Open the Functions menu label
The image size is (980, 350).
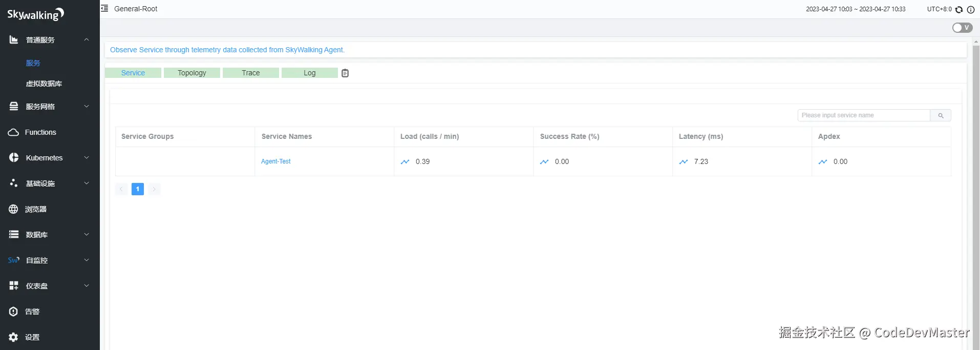tap(40, 132)
